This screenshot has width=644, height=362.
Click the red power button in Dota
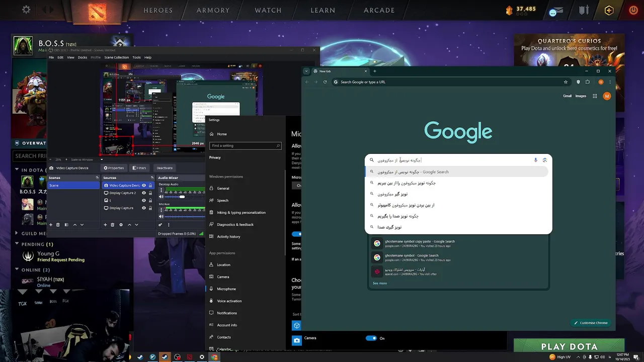pyautogui.click(x=633, y=10)
